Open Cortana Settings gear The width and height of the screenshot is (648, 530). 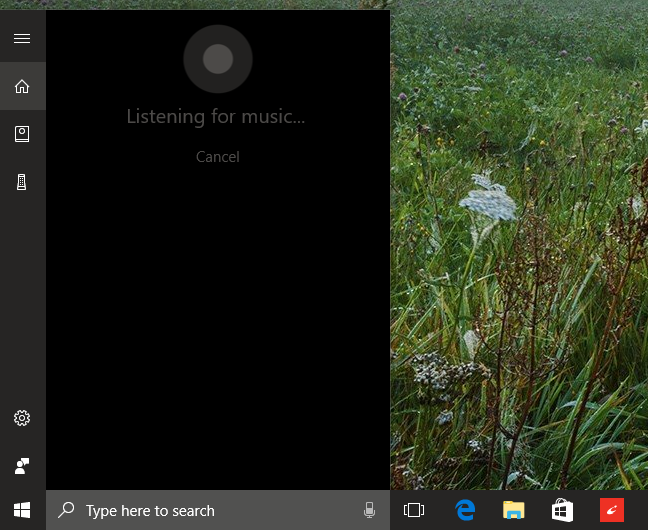coord(22,418)
